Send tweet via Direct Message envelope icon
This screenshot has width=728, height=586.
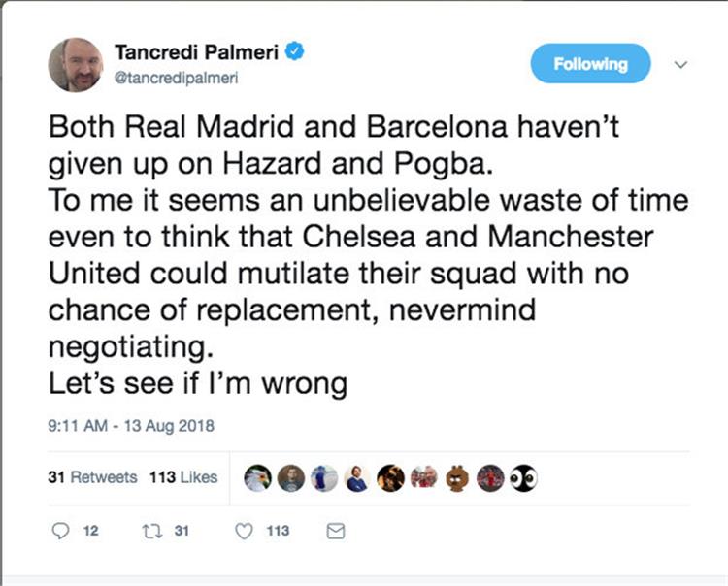pos(336,531)
